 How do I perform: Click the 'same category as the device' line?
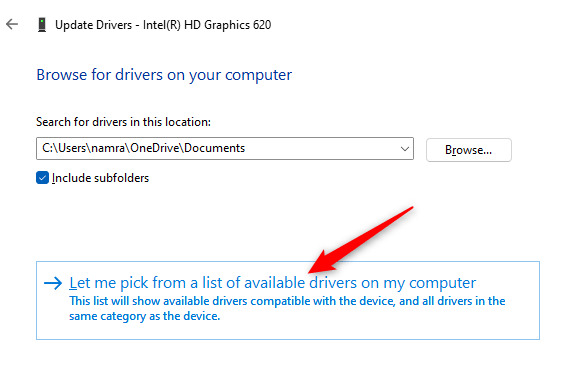tap(145, 316)
